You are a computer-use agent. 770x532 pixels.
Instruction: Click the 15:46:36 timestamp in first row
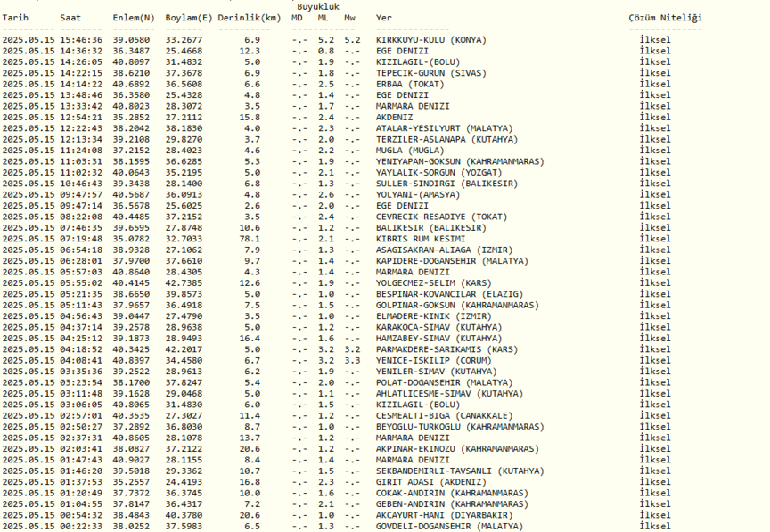click(82, 40)
